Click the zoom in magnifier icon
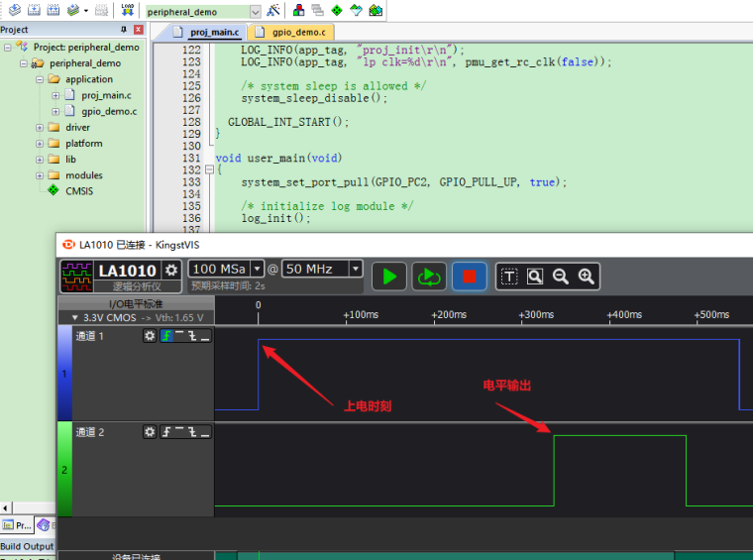The image size is (753, 560). [x=586, y=277]
